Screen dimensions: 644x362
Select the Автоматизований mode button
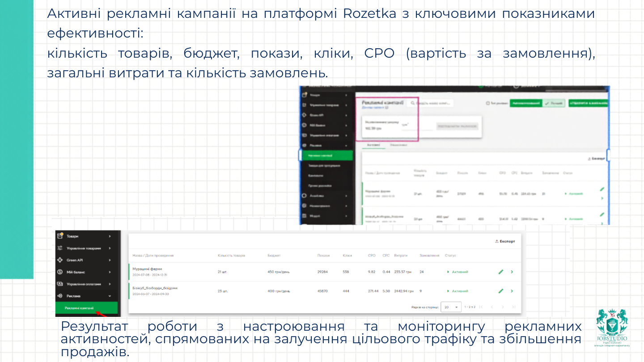pyautogui.click(x=525, y=103)
